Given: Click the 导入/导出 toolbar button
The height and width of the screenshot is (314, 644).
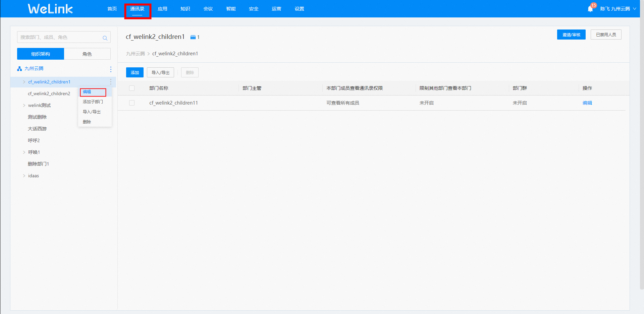Looking at the screenshot, I should [x=160, y=72].
